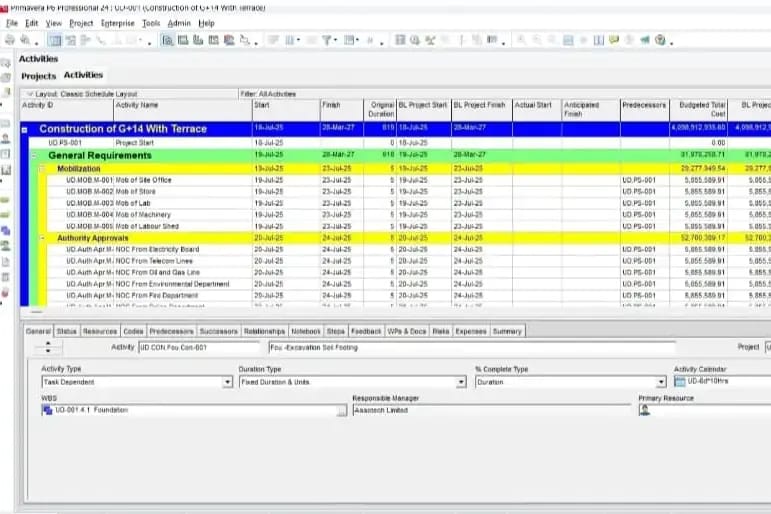Open the File menu
This screenshot has height=514, width=771.
point(12,23)
